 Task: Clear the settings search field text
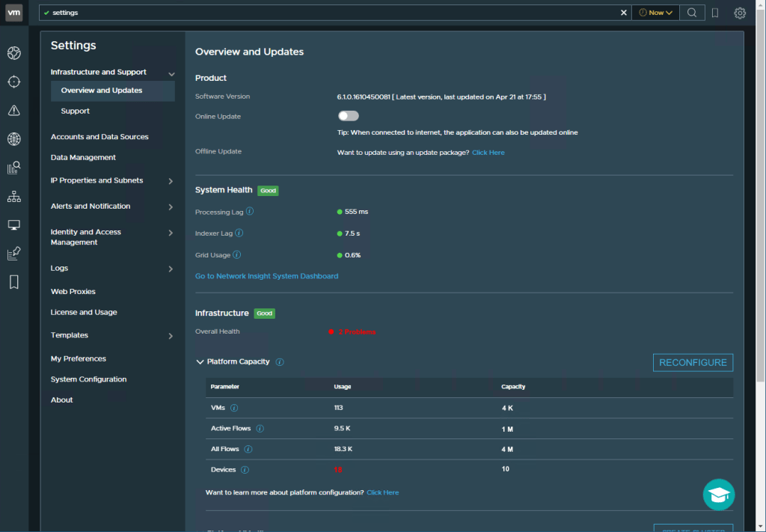pyautogui.click(x=625, y=13)
